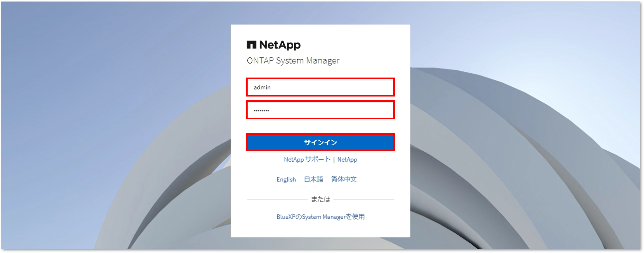The image size is (644, 253).
Task: Switch language to 日本語
Action: (x=313, y=179)
